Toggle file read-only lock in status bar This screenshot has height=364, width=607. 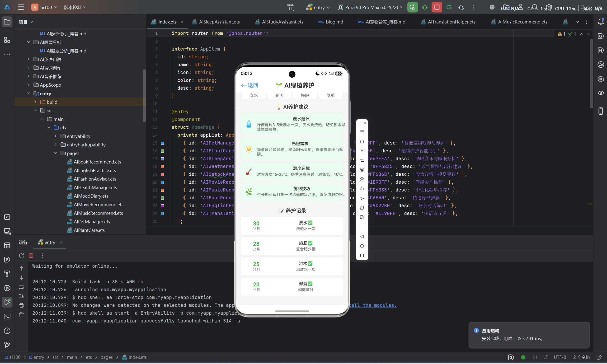click(x=599, y=357)
